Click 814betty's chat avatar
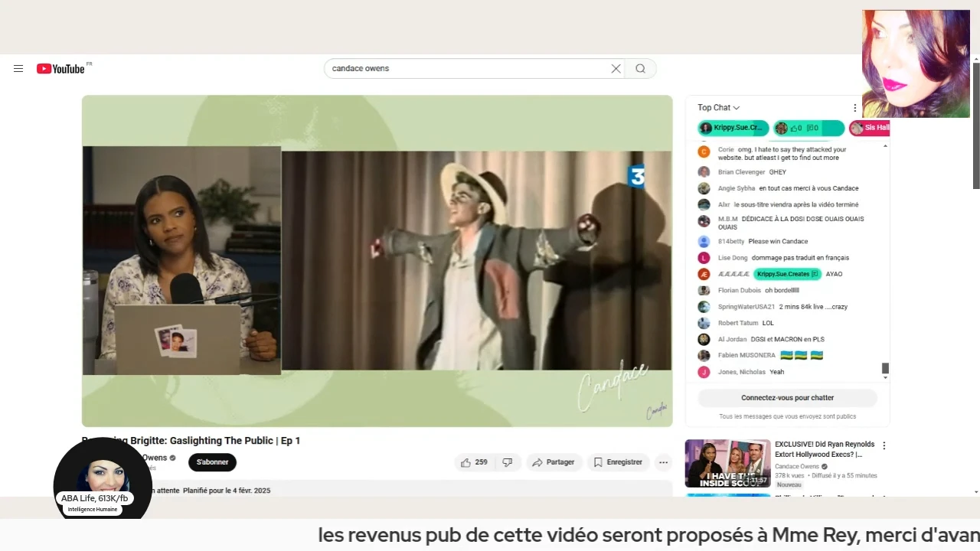 tap(704, 241)
